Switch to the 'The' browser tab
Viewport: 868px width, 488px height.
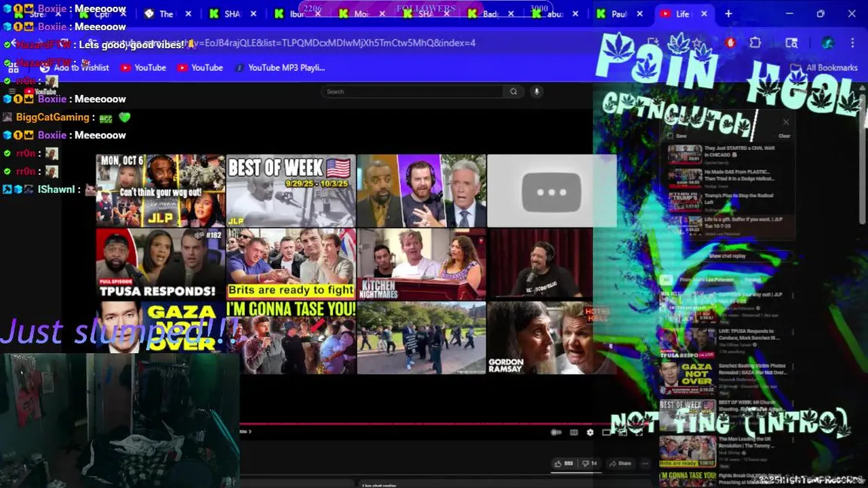click(x=166, y=14)
